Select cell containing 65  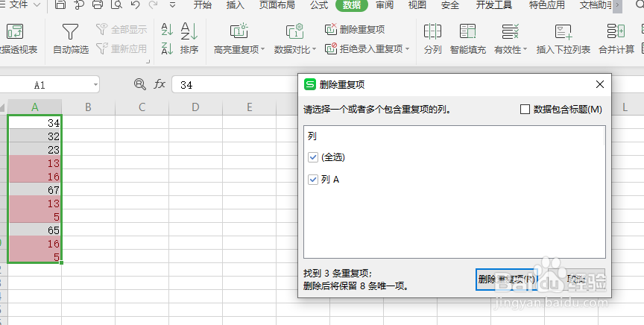(35, 230)
